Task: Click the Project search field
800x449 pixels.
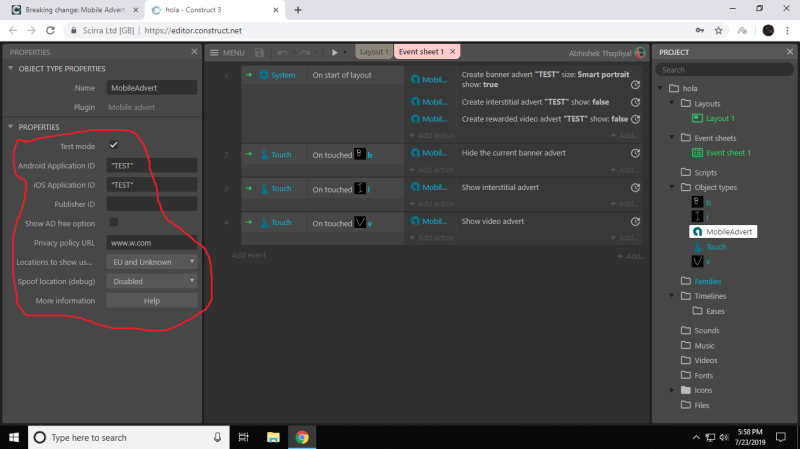Action: (x=724, y=70)
